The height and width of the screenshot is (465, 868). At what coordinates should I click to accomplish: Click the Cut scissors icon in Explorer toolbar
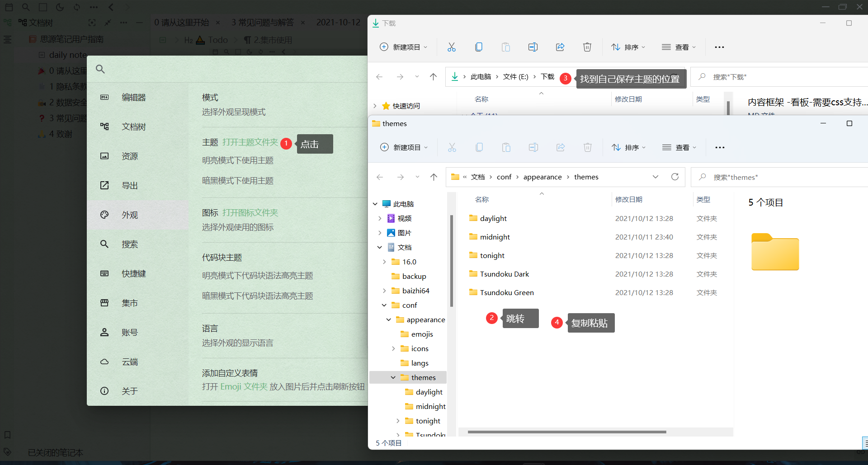tap(452, 47)
